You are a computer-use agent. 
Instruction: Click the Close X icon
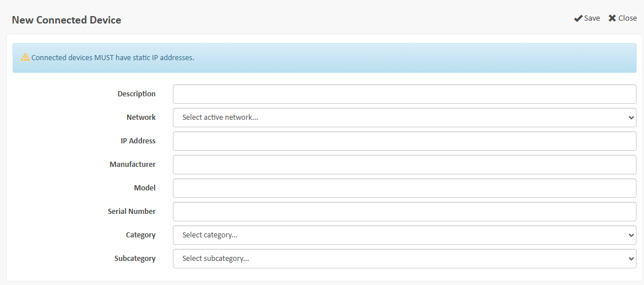[612, 18]
